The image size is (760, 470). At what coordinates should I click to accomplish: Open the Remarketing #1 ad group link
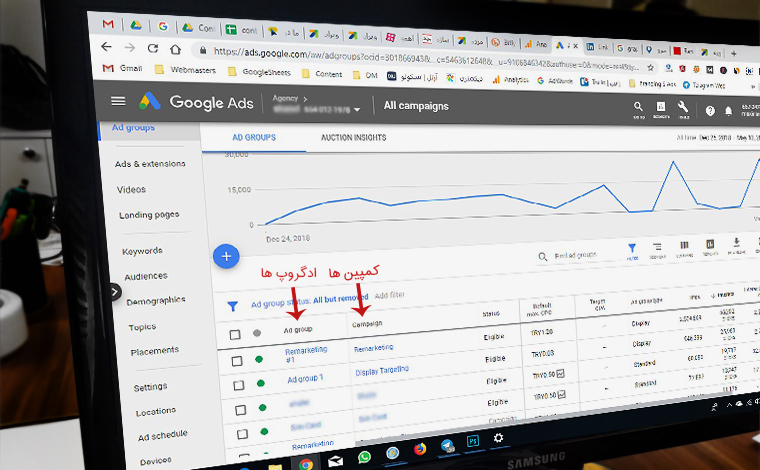(306, 354)
